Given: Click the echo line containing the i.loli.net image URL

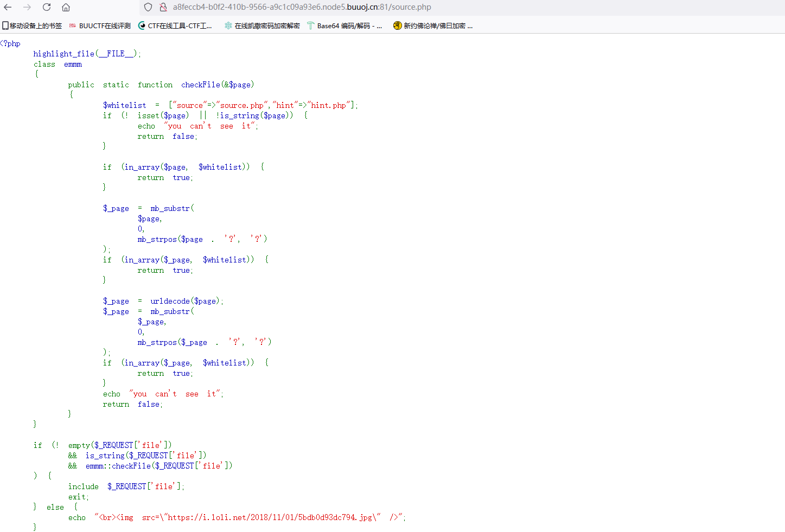Looking at the screenshot, I should [237, 517].
